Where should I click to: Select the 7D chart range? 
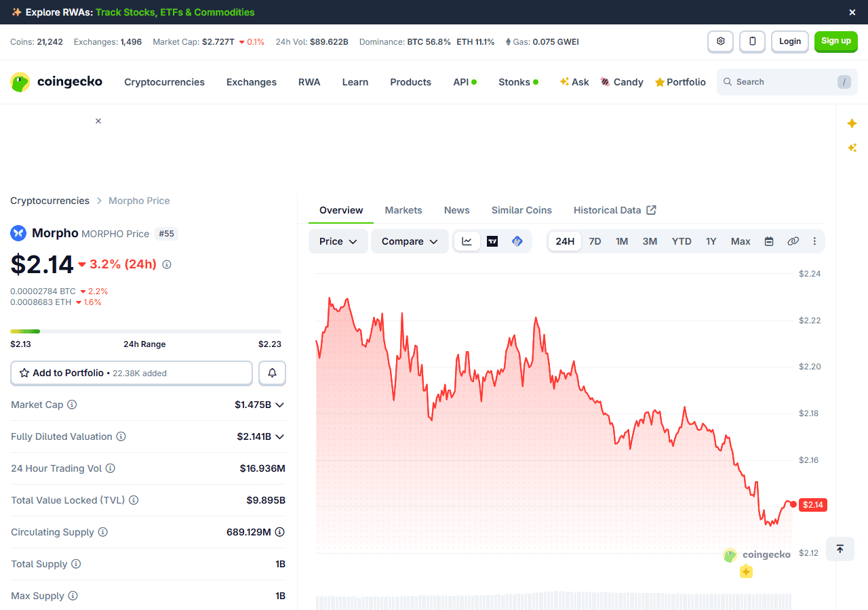click(x=595, y=241)
